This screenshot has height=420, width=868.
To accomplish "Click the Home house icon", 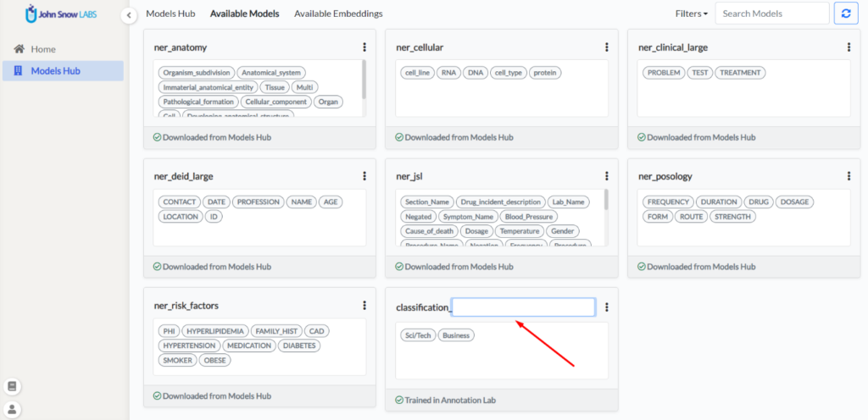I will pyautogui.click(x=19, y=49).
